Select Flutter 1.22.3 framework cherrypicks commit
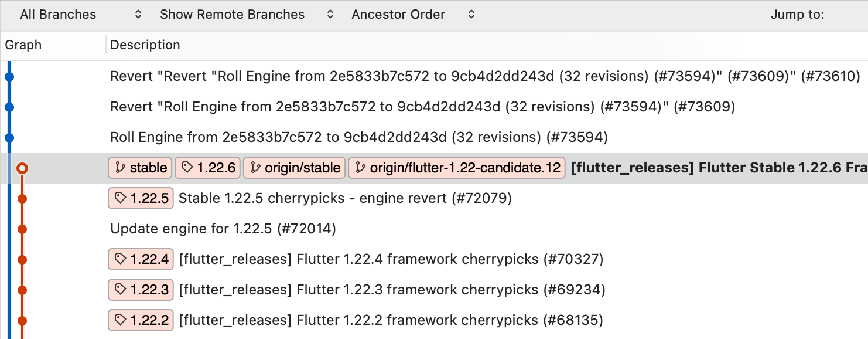Image resolution: width=868 pixels, height=339 pixels. (392, 290)
